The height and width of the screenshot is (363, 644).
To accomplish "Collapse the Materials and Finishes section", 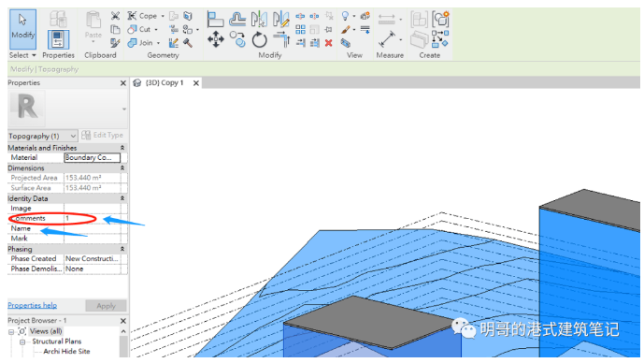I will (122, 148).
